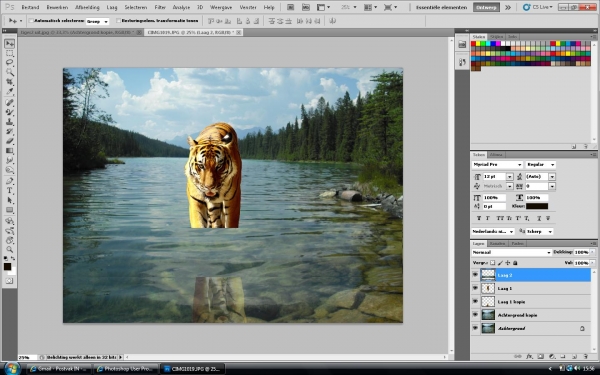Select the Path Selection tool
The width and height of the screenshot is (600, 375).
(10, 200)
